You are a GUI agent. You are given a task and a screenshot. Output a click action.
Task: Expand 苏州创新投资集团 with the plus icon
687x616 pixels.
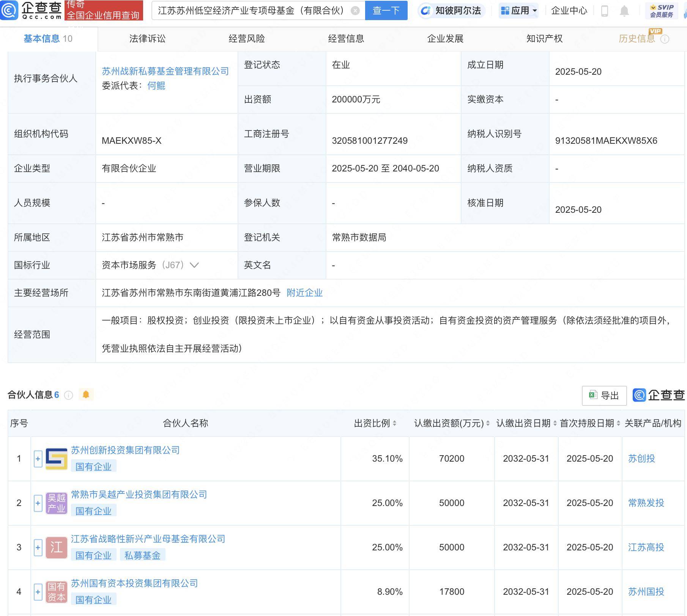38,459
